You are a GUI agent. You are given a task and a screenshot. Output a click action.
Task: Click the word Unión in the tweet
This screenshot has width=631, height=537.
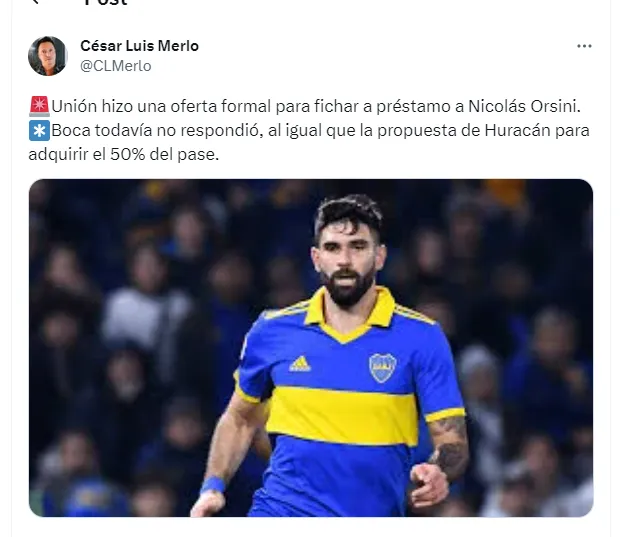tap(75, 106)
